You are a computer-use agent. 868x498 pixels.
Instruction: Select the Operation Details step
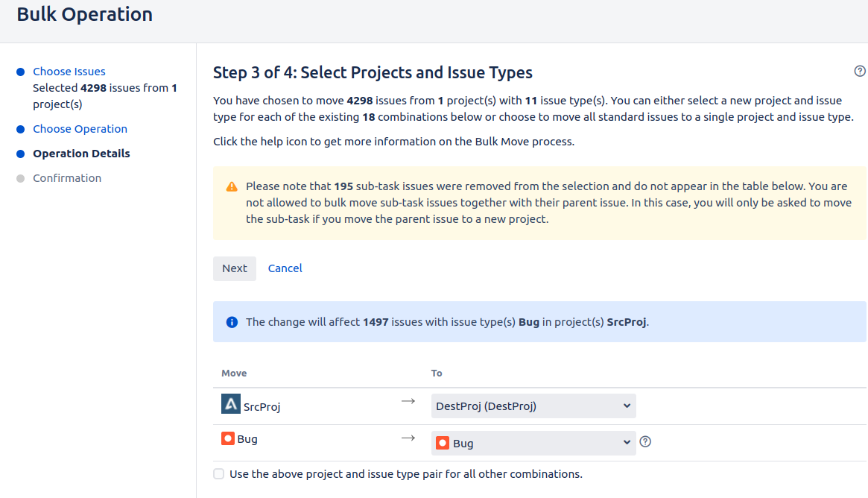(81, 154)
